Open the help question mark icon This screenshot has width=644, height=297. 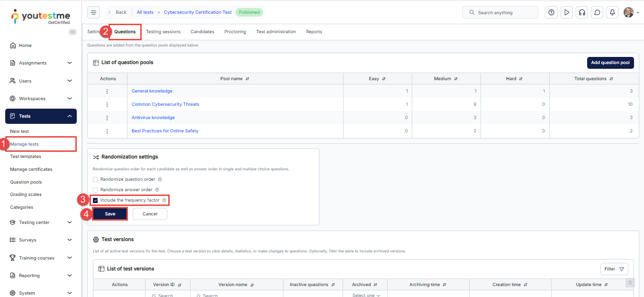tap(551, 12)
